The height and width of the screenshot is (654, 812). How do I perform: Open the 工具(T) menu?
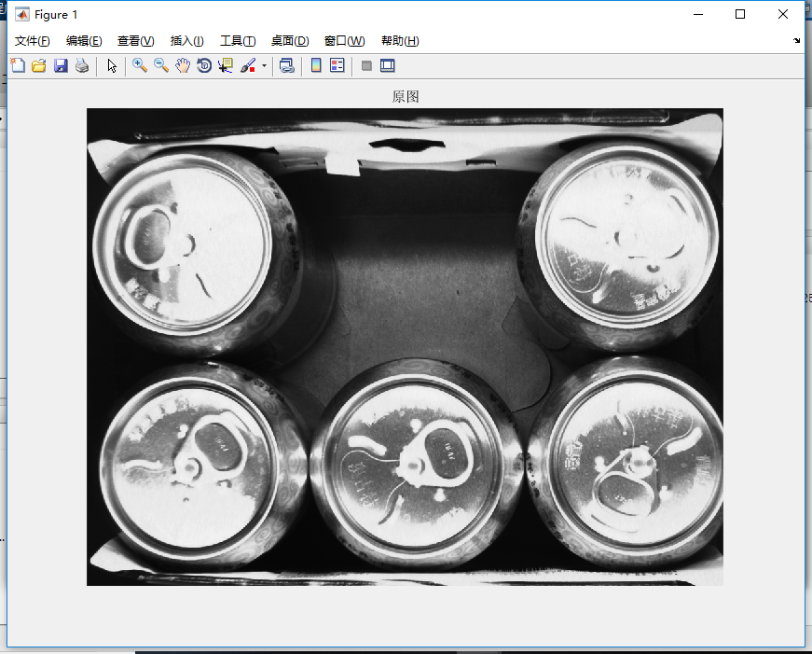coord(238,41)
